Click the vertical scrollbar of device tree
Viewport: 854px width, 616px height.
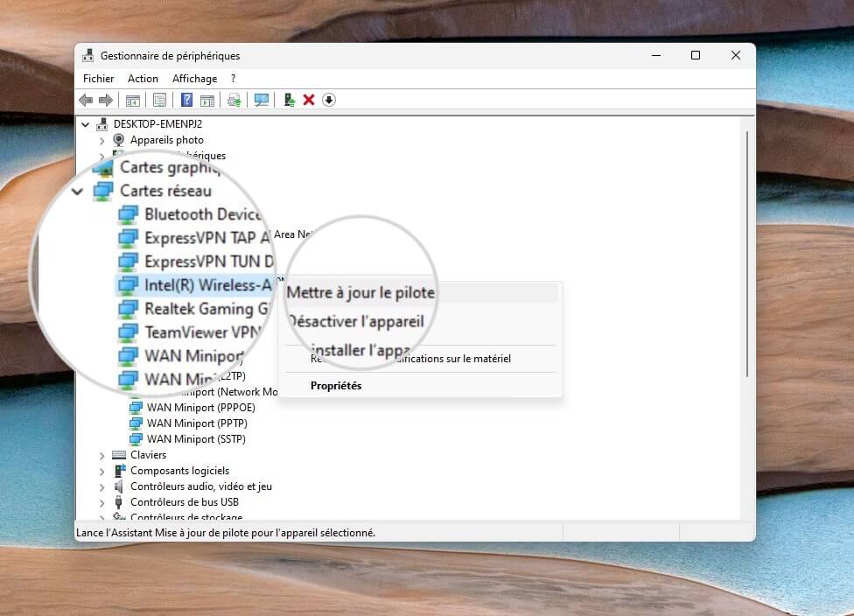tap(747, 253)
